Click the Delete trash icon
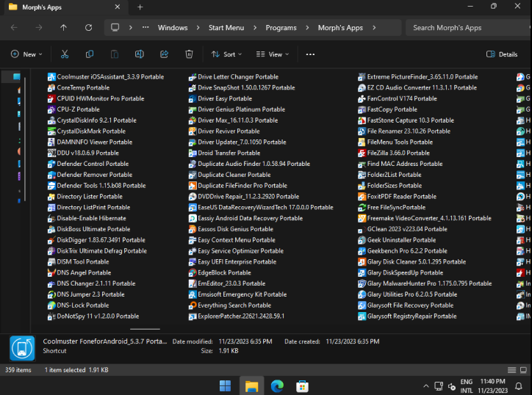Screen dimensions: 532x395 click(189, 54)
